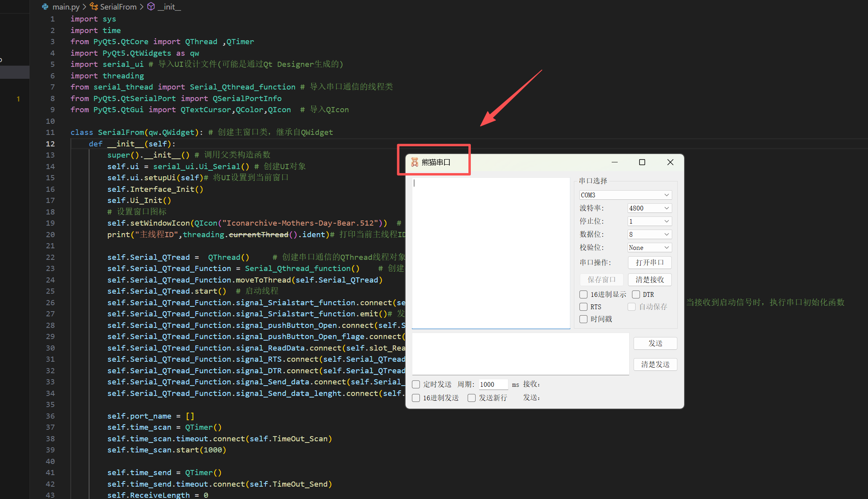
Task: Select SerialFrom in the breadcrumb path
Action: point(118,7)
